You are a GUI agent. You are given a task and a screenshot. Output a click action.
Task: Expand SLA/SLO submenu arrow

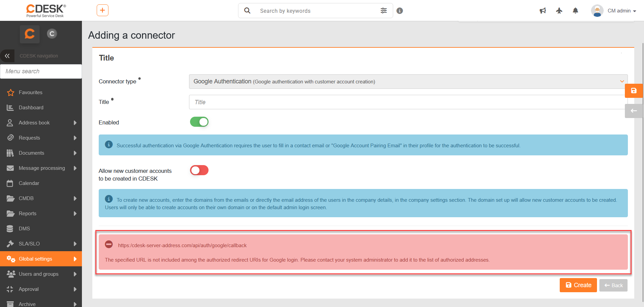[x=75, y=244]
